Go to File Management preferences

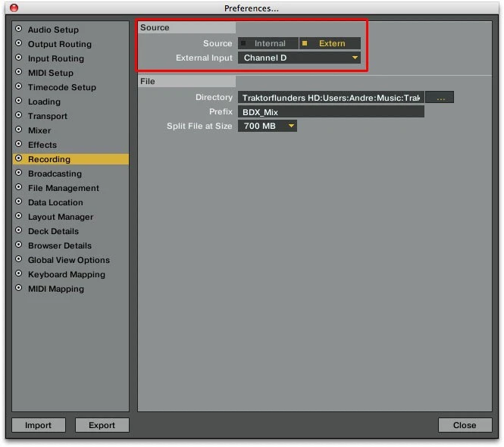(x=63, y=188)
